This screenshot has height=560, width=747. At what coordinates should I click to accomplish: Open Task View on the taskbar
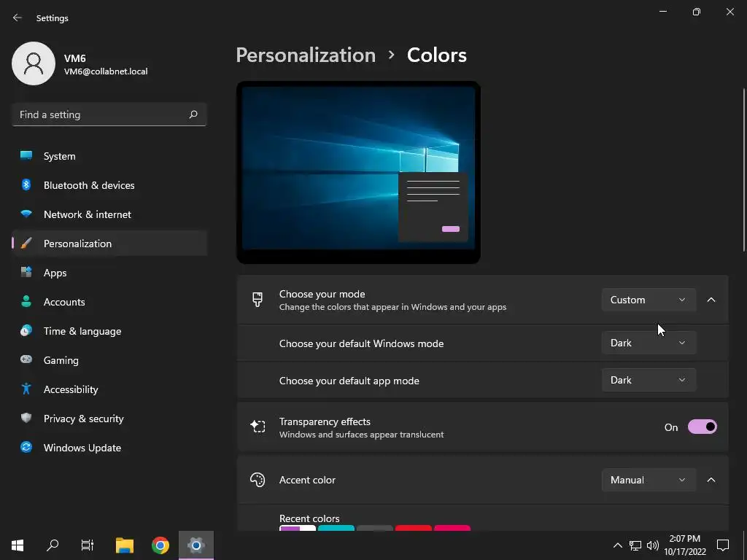pyautogui.click(x=88, y=545)
